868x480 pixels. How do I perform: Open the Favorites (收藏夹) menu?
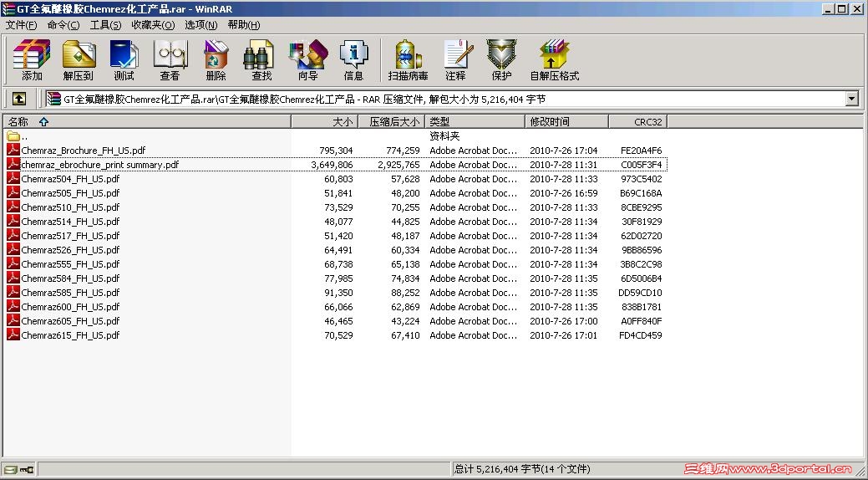(x=154, y=25)
